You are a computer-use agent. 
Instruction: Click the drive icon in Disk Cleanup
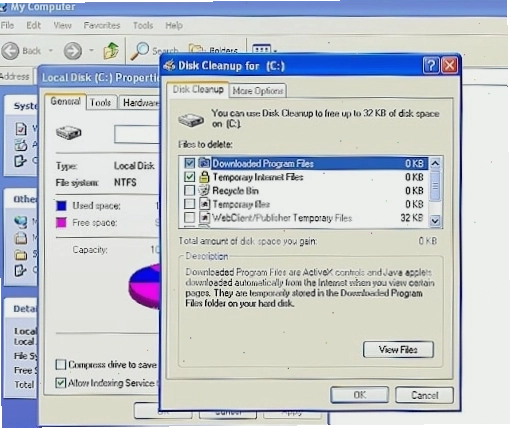(191, 119)
